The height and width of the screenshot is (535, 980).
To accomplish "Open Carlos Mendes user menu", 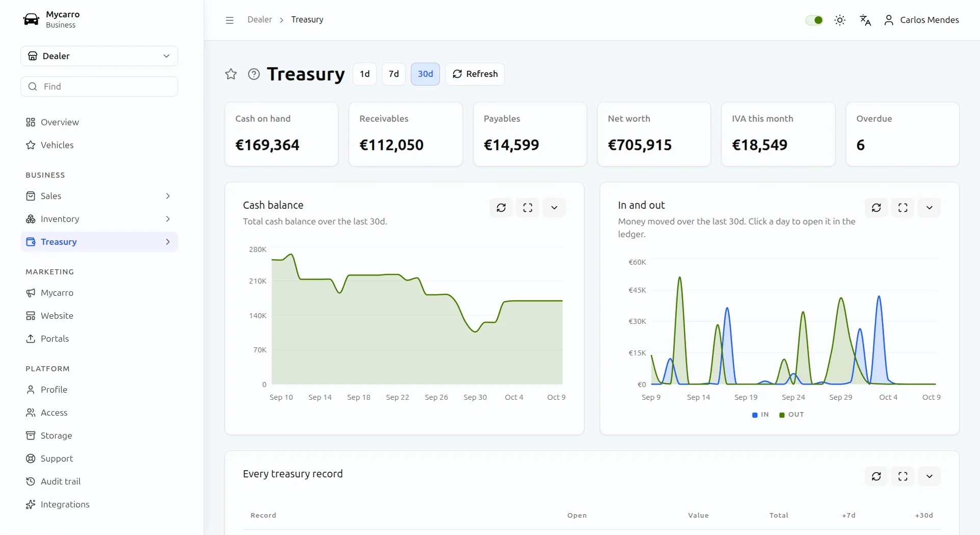I will tap(922, 20).
